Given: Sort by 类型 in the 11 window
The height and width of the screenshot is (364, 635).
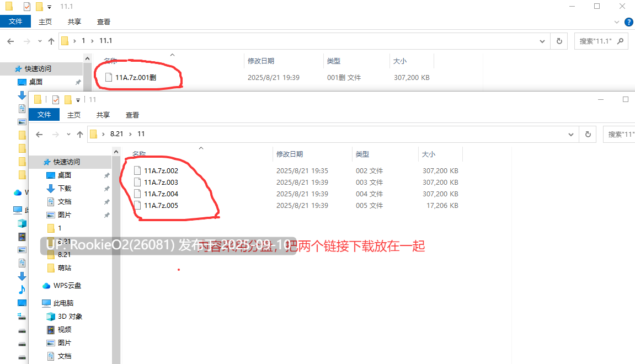Looking at the screenshot, I should pos(362,154).
